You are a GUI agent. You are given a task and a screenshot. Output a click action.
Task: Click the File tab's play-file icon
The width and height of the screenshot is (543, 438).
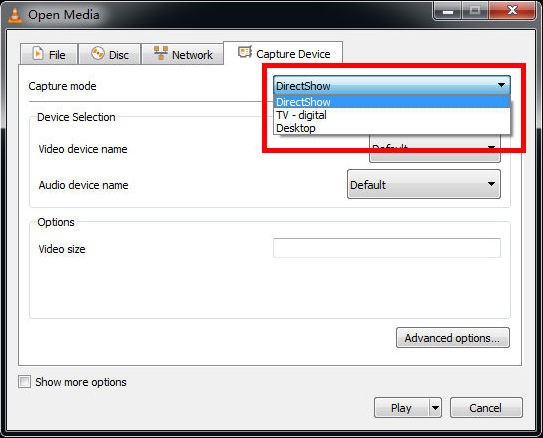(x=38, y=54)
